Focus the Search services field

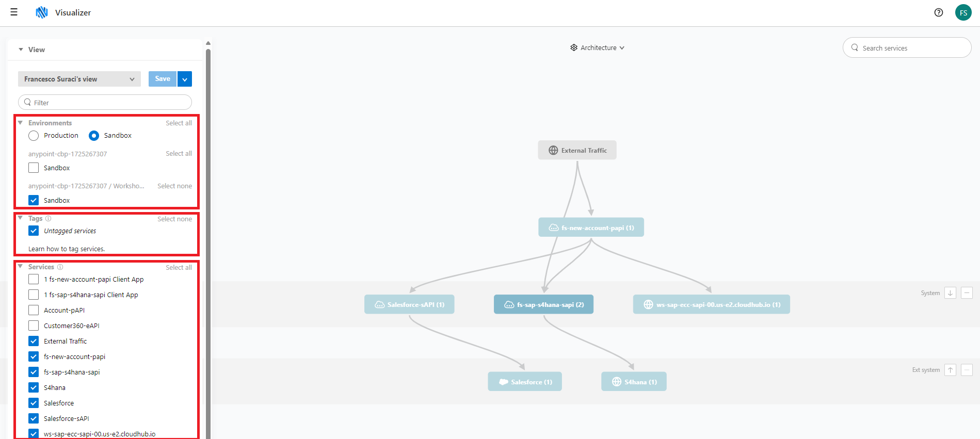(x=907, y=47)
